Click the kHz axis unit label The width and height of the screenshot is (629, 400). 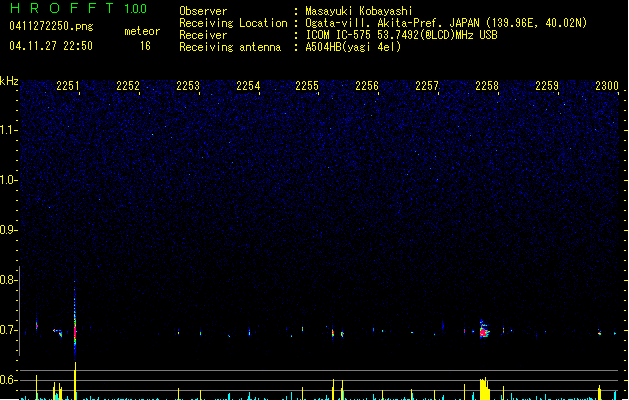pos(9,81)
